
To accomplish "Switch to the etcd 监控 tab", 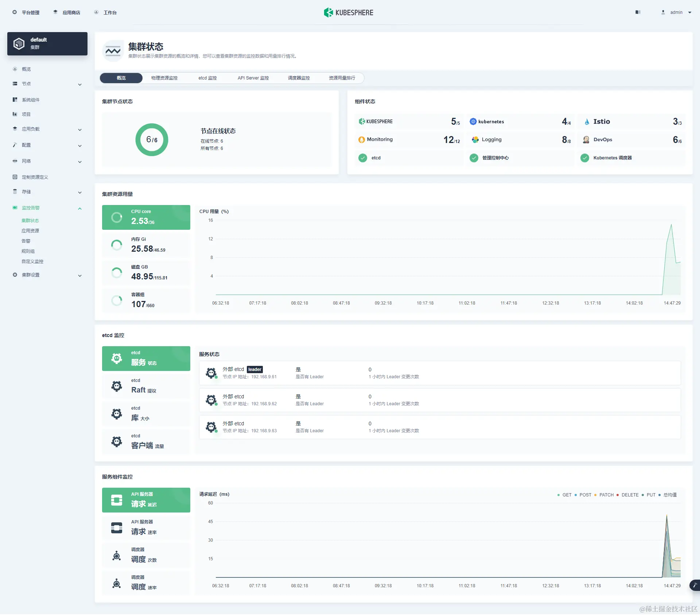I will coord(207,78).
